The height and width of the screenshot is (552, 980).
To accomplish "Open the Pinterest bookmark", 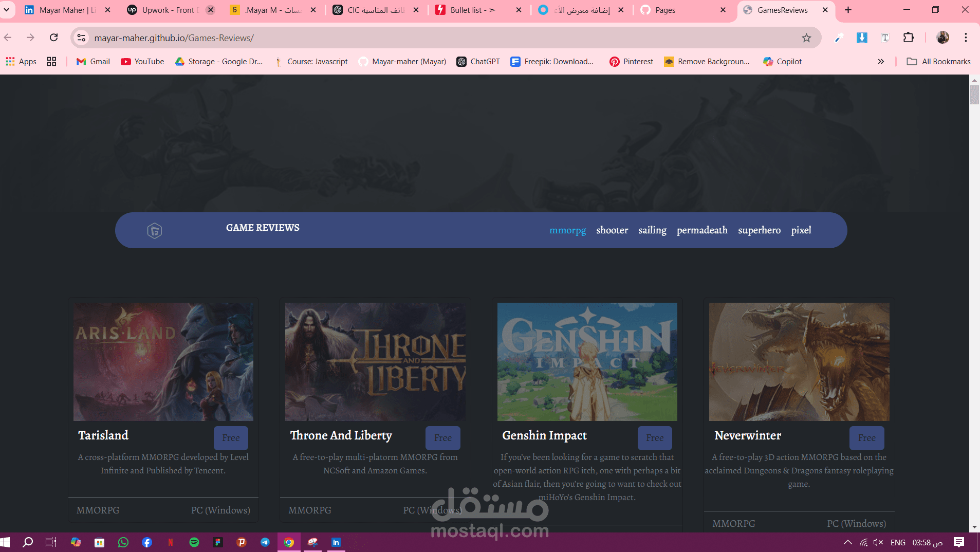I will coord(631,62).
